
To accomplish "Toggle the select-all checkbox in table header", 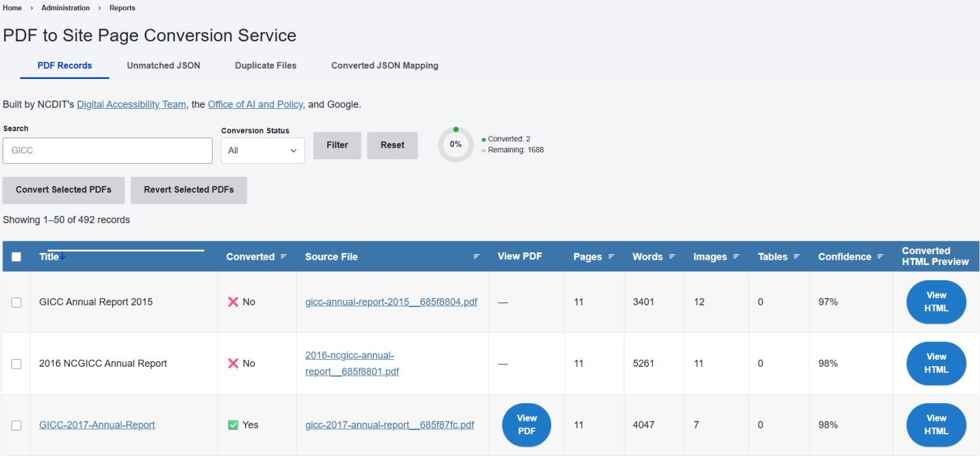I will tap(16, 256).
